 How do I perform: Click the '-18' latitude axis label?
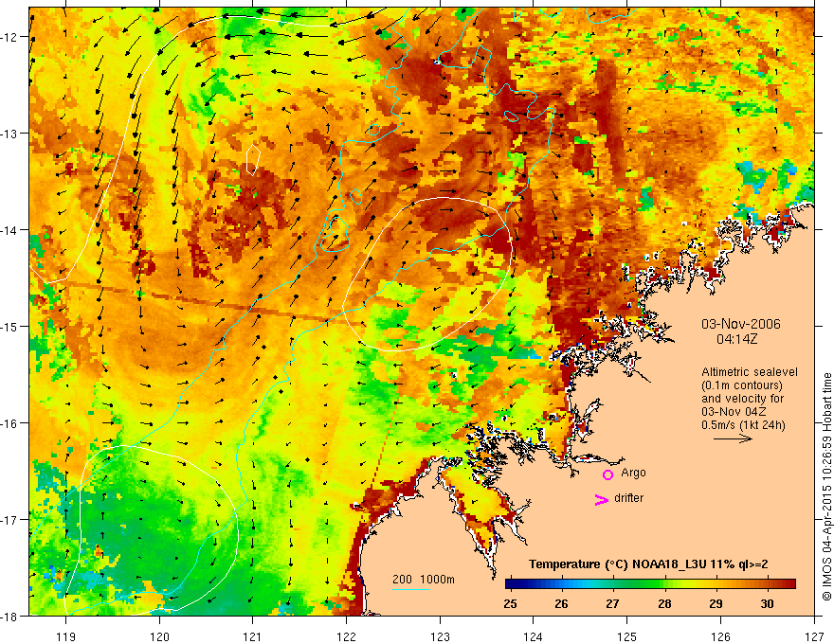10,616
